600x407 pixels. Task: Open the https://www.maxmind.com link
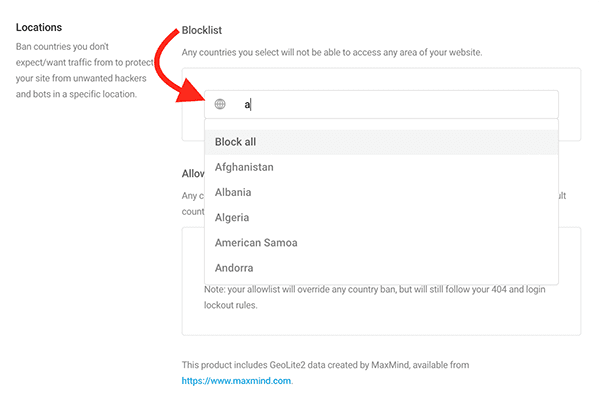click(x=236, y=381)
